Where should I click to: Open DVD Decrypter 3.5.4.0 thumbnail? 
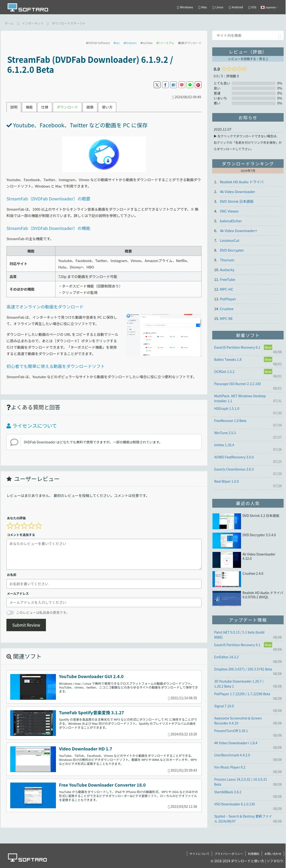(226, 541)
